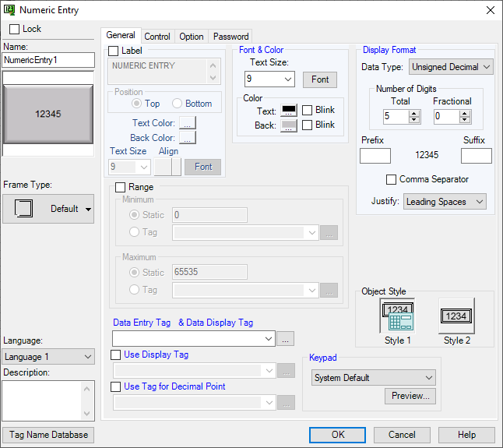Open the Password tab
This screenshot has height=448, width=503.
pyautogui.click(x=231, y=37)
